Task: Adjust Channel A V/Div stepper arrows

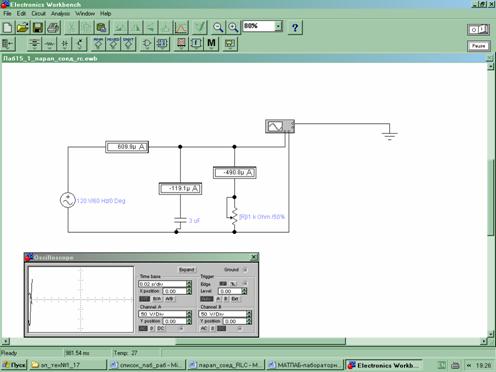Action: [x=189, y=314]
